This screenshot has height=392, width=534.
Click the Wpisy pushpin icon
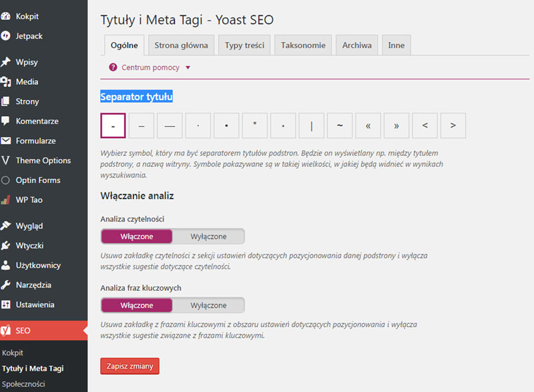(x=5, y=62)
